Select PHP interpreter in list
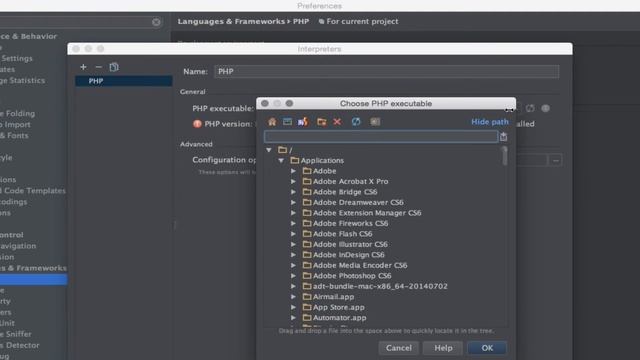 coord(124,81)
